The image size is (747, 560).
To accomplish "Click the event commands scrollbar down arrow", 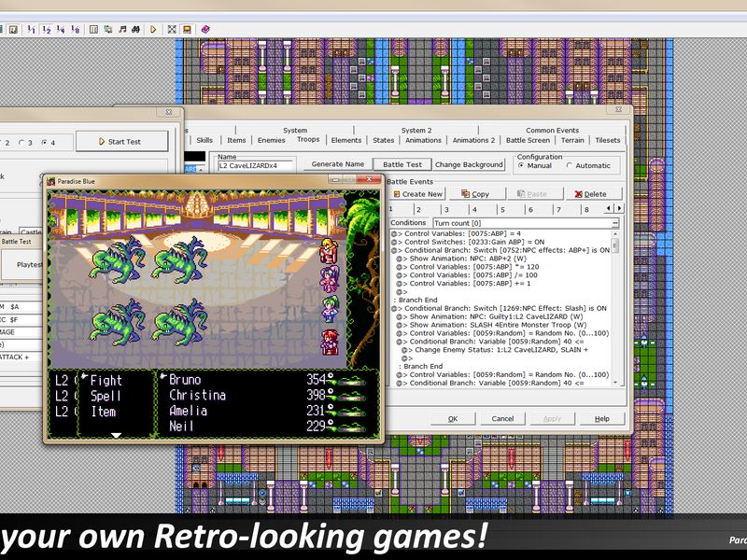I will coord(615,383).
